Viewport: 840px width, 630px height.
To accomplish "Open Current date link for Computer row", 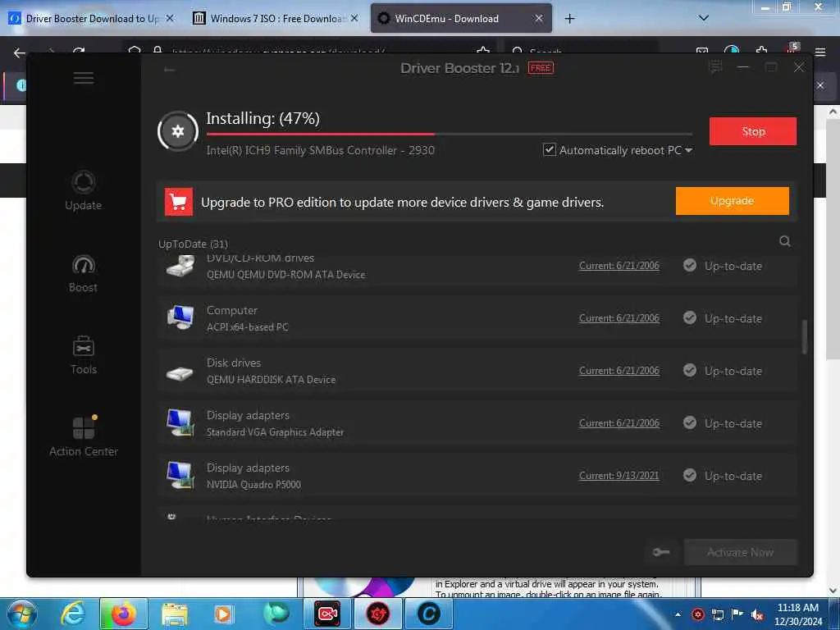I will [x=619, y=318].
